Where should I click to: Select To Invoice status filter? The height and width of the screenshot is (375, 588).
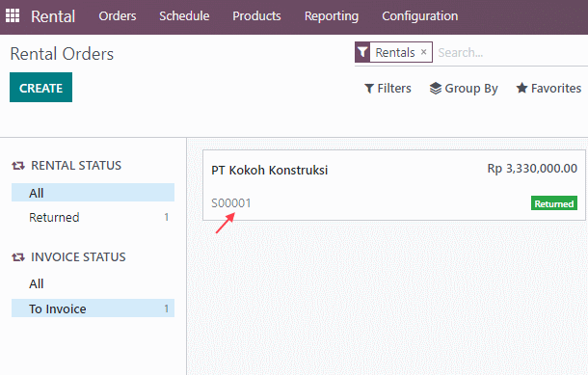(x=93, y=308)
